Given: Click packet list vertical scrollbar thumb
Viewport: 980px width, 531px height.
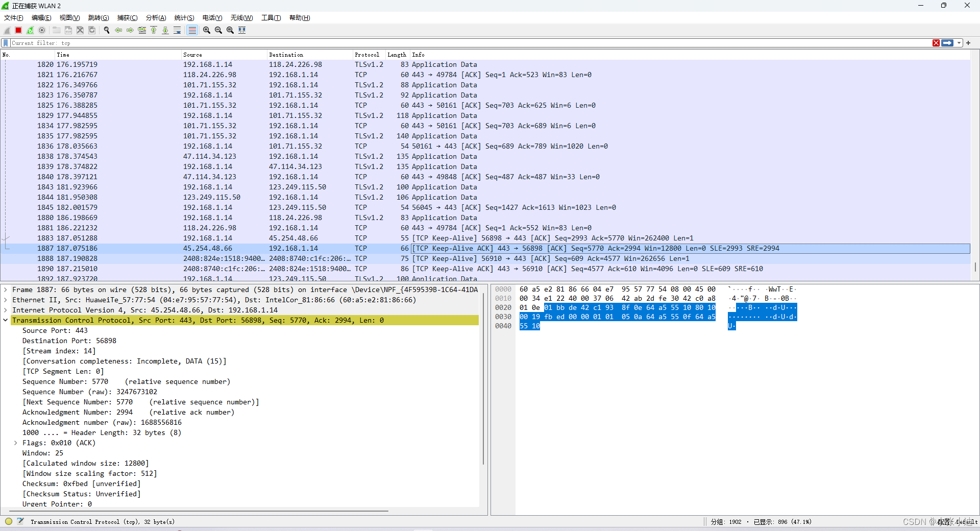Looking at the screenshot, I should 975,267.
